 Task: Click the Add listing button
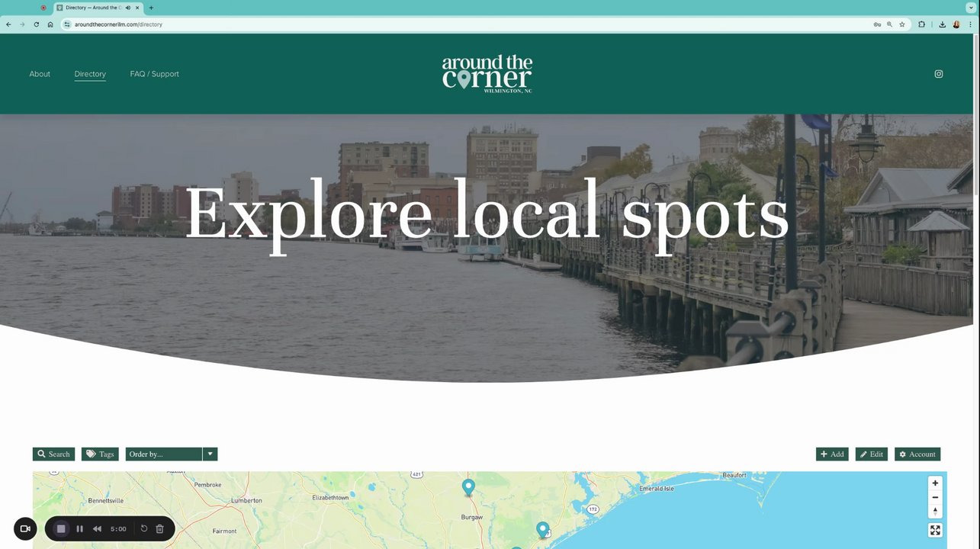(x=832, y=454)
